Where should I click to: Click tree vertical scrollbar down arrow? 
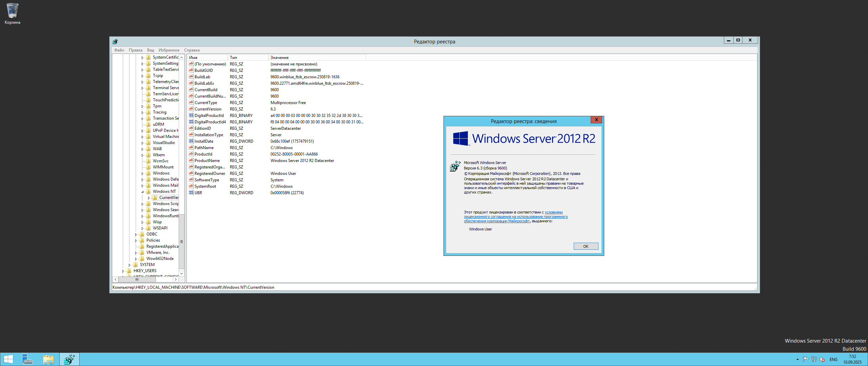pyautogui.click(x=182, y=273)
